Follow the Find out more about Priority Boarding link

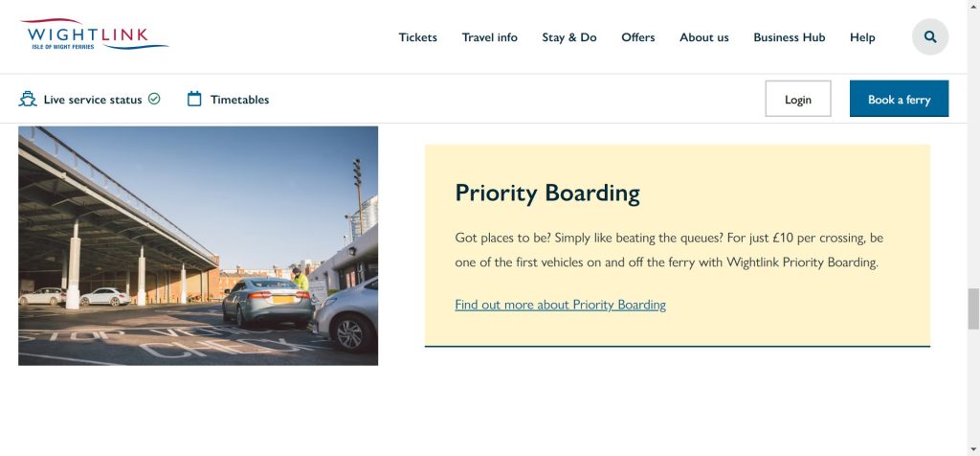click(560, 305)
